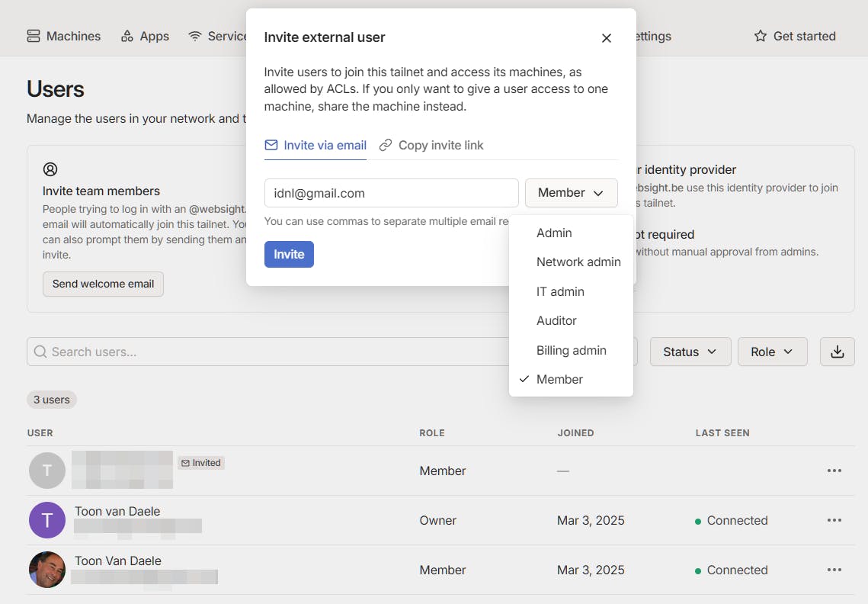This screenshot has height=604, width=868.
Task: Expand the Member role dropdown in dialog
Action: [571, 193]
